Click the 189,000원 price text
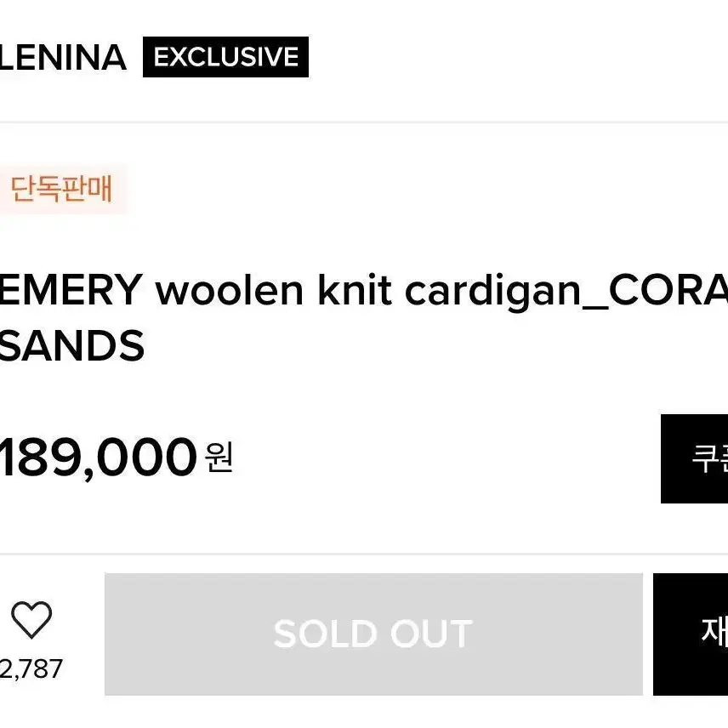The width and height of the screenshot is (728, 728). tap(116, 458)
